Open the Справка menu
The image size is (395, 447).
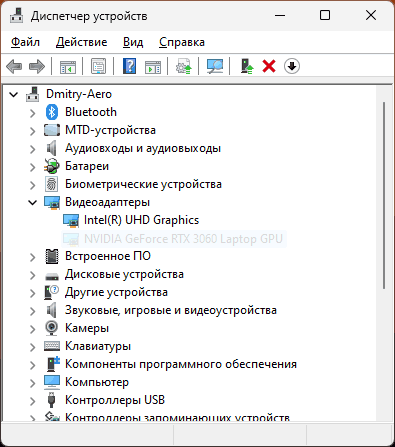182,42
